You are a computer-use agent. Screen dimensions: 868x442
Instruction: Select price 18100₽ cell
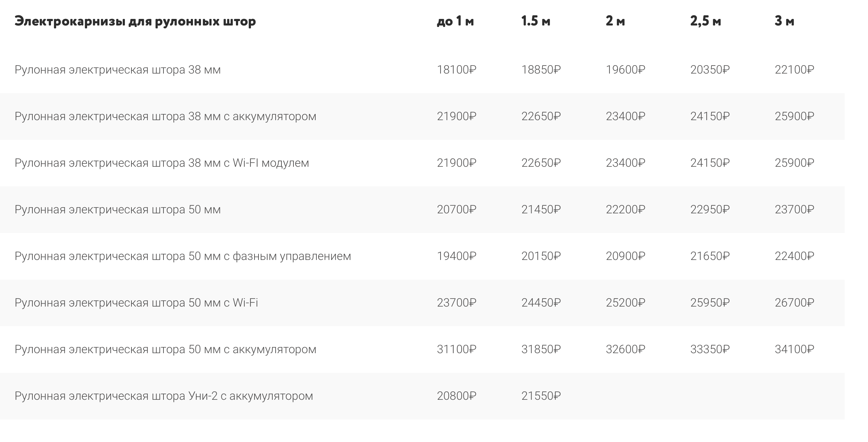(x=457, y=70)
